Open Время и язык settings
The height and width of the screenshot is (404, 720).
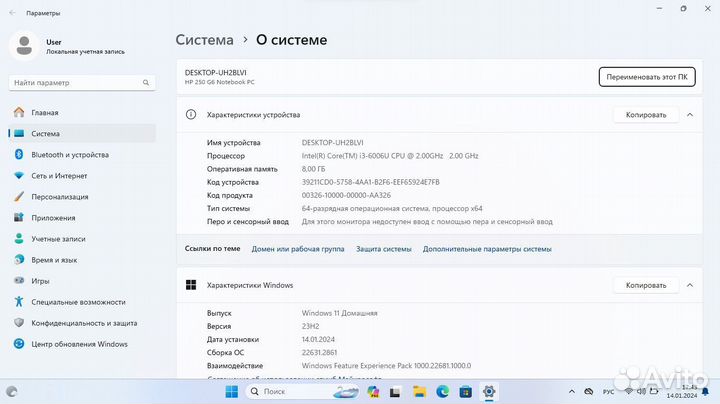click(82, 260)
